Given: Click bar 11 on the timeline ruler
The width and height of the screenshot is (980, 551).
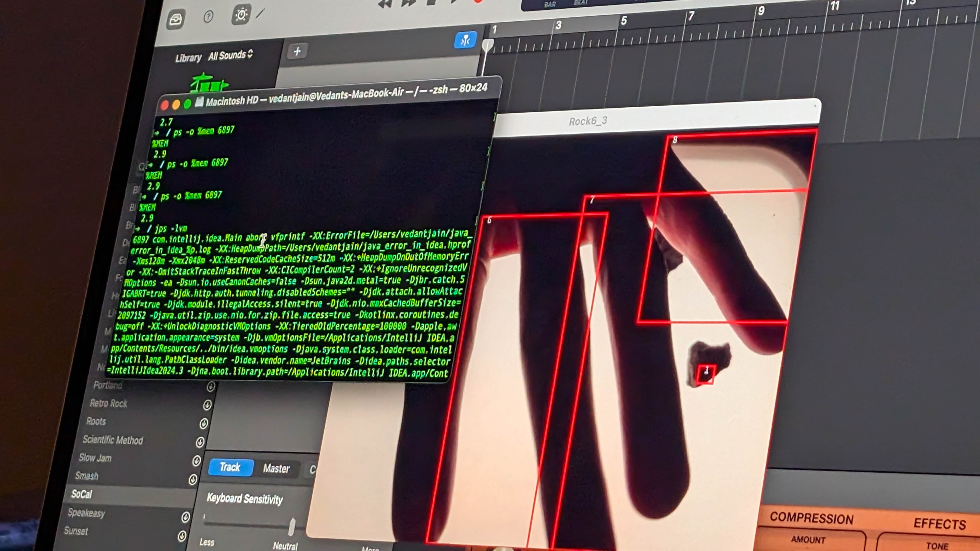Looking at the screenshot, I should [834, 6].
